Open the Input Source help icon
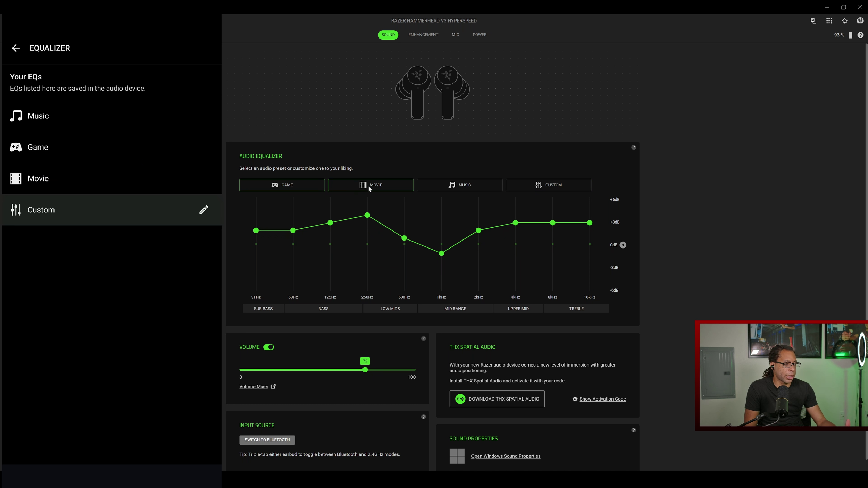Screen dimensions: 868x488 (424, 417)
